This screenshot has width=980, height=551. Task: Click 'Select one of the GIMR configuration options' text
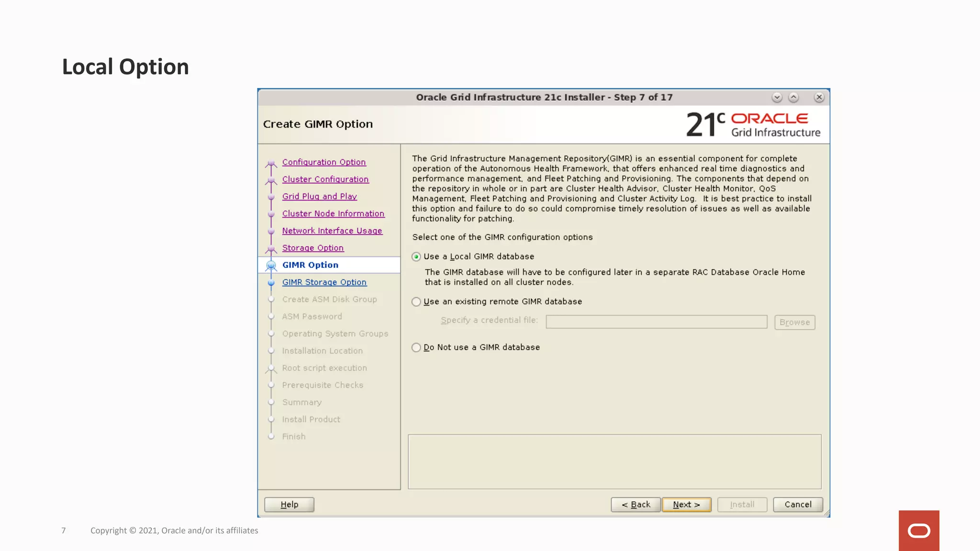pos(502,237)
